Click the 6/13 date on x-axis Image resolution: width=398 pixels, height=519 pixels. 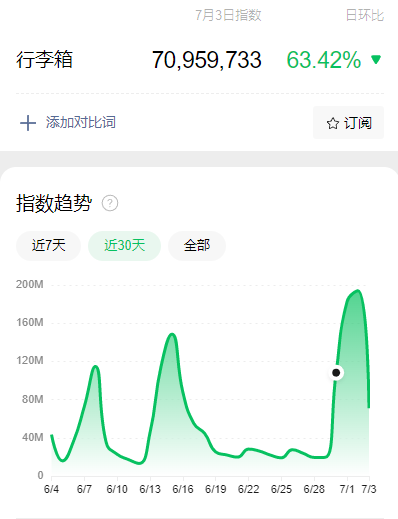point(150,489)
